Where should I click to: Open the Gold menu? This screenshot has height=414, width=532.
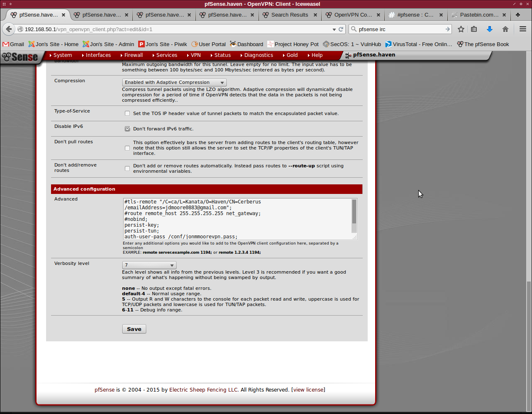pyautogui.click(x=290, y=55)
